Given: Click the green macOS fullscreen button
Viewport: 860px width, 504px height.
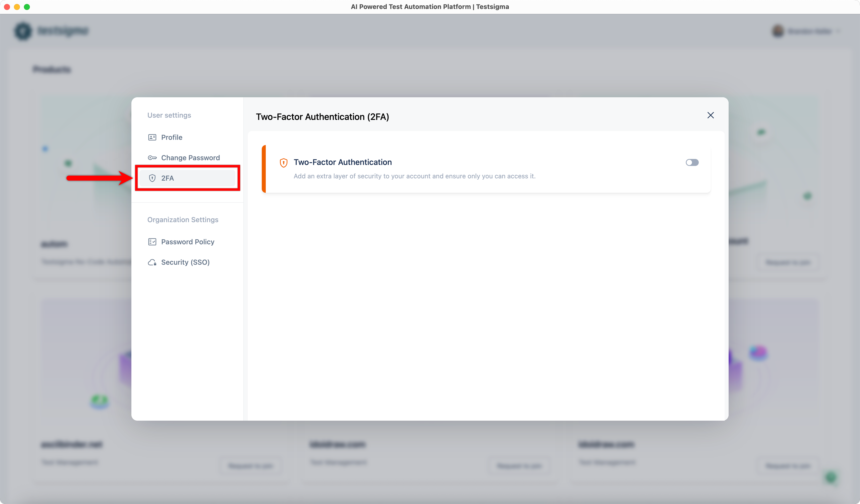Looking at the screenshot, I should [27, 7].
